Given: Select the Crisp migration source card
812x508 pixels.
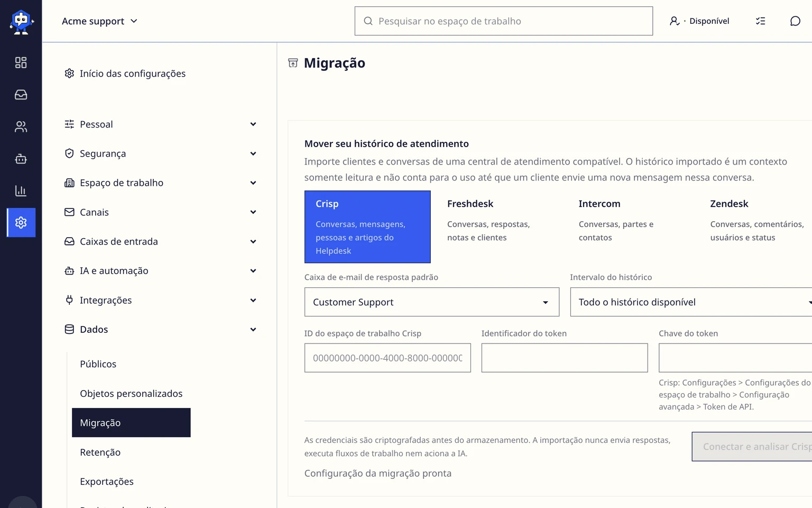Looking at the screenshot, I should [367, 226].
